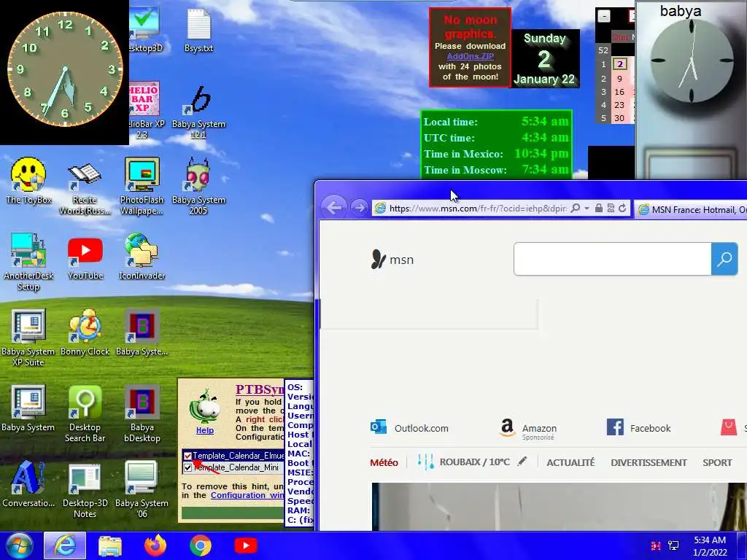Click the Sunday 2 January date widget
The image size is (747, 560).
tap(544, 58)
